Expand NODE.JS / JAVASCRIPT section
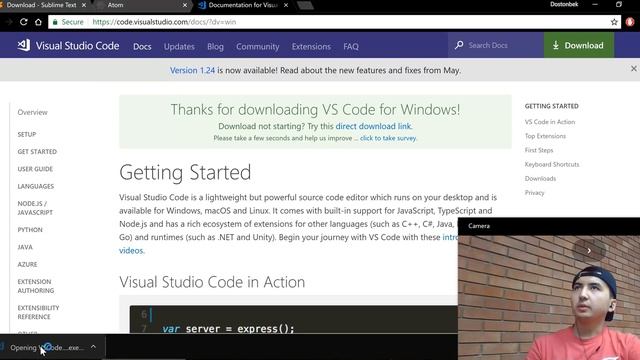Screen dimensions: 640x360 point(35,208)
